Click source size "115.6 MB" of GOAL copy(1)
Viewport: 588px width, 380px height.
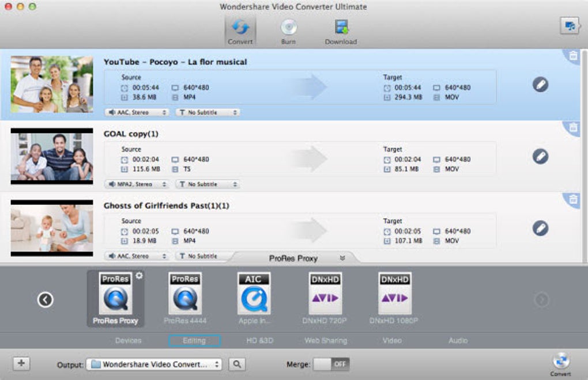coord(146,169)
